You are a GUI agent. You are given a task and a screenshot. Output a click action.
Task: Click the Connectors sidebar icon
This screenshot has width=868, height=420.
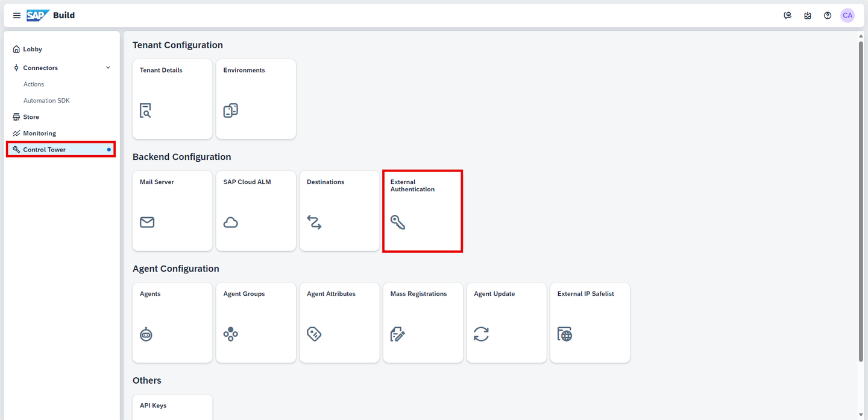(16, 68)
